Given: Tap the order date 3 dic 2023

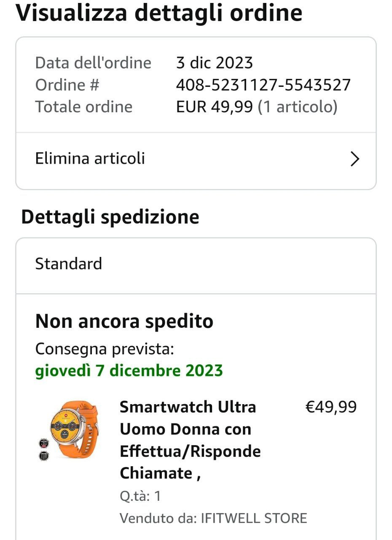Looking at the screenshot, I should pos(214,63).
